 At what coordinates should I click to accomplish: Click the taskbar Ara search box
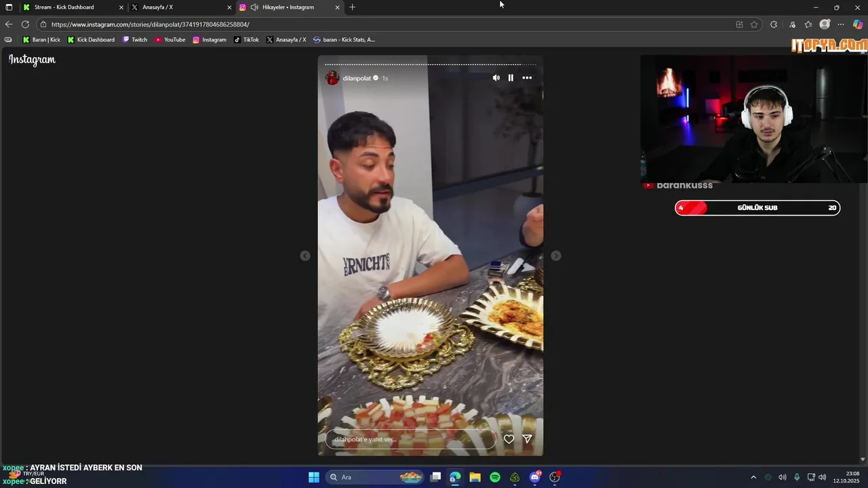click(x=375, y=477)
